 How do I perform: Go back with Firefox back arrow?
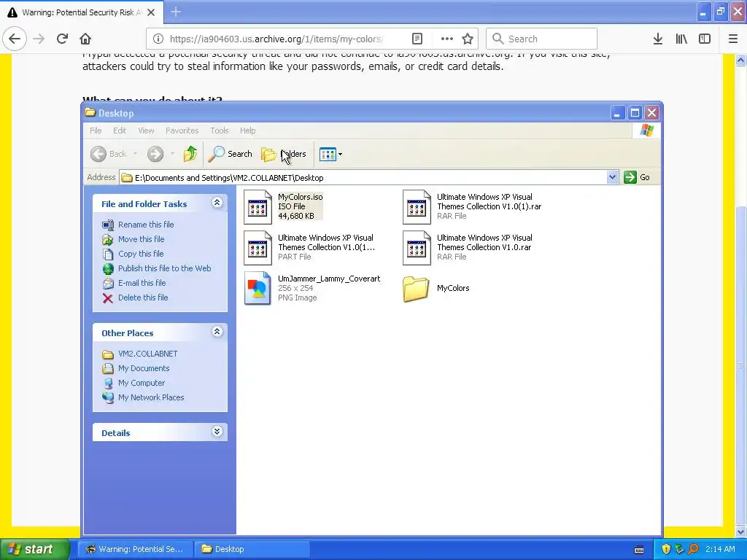click(15, 39)
